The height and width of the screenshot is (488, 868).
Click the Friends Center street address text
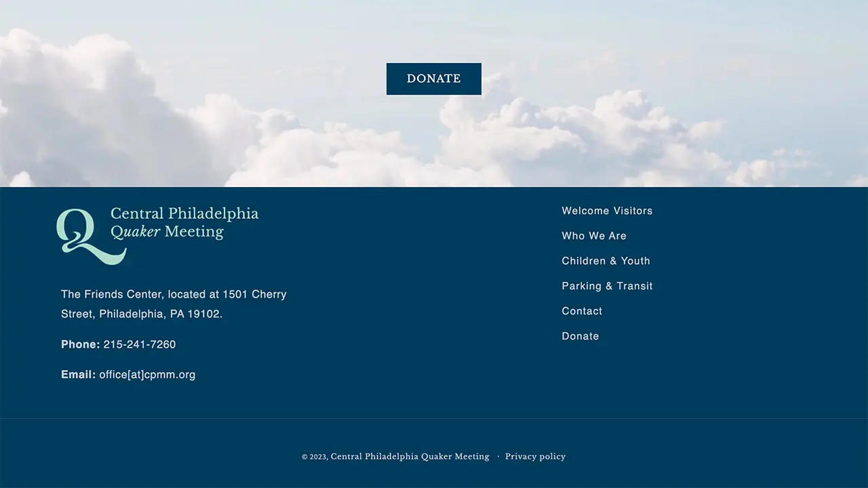point(174,304)
